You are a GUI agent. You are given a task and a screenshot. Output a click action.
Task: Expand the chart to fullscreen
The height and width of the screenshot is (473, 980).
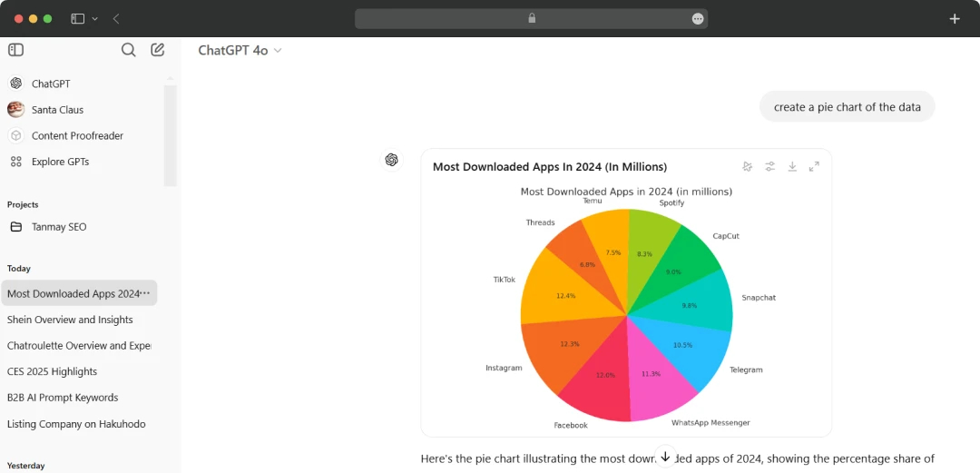coord(814,166)
